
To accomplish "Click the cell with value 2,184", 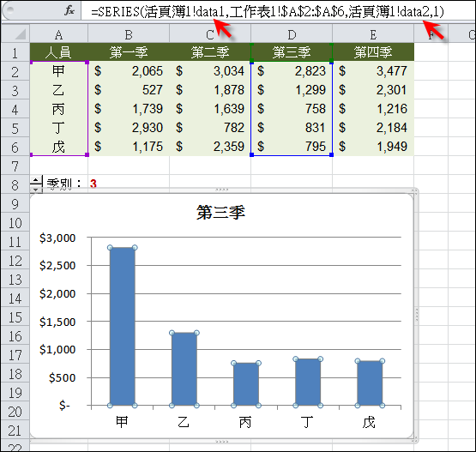I will point(373,128).
